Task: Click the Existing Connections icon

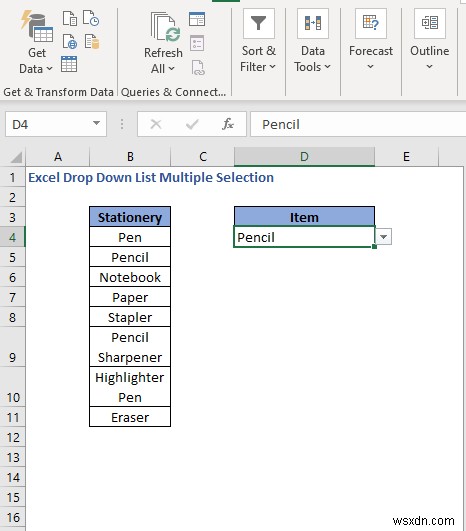Action: tap(92, 42)
